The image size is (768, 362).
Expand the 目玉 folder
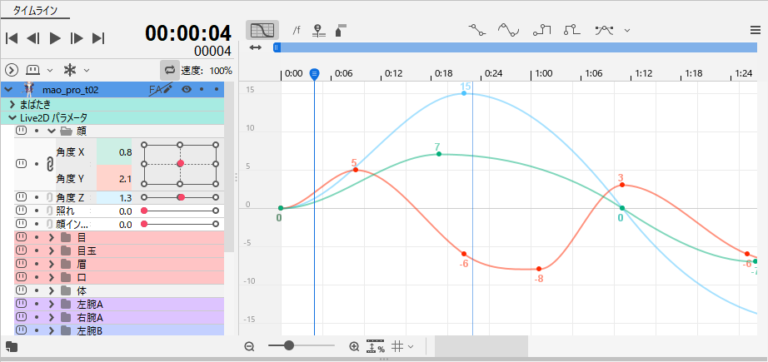point(51,251)
